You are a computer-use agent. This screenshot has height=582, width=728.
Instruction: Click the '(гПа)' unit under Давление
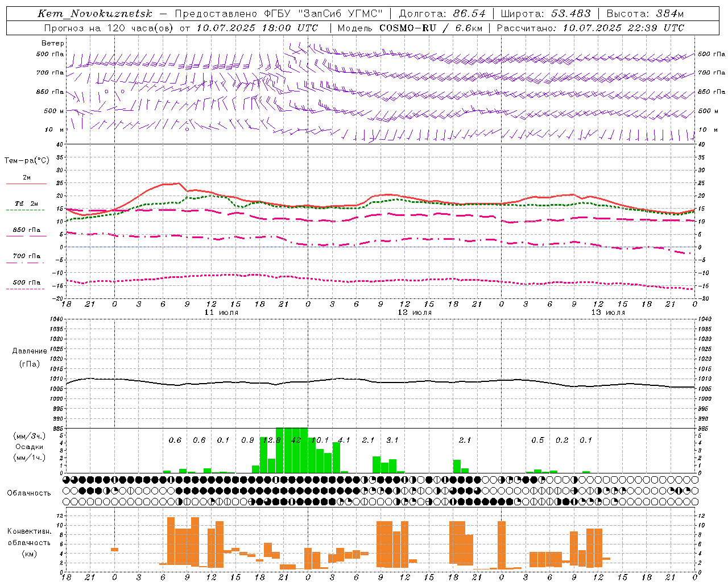click(x=30, y=364)
